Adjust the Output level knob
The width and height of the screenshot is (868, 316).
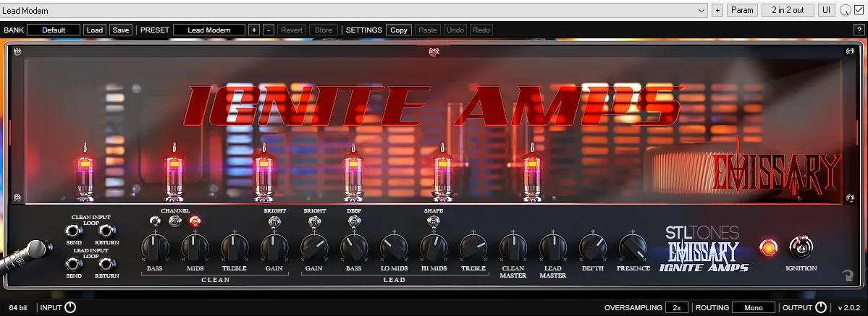820,307
